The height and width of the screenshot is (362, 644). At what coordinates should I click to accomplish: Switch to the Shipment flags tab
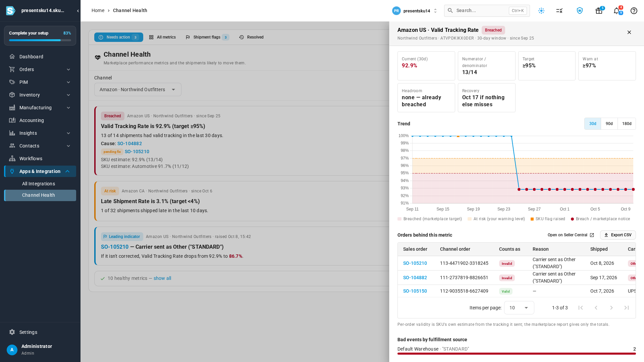pyautogui.click(x=207, y=37)
